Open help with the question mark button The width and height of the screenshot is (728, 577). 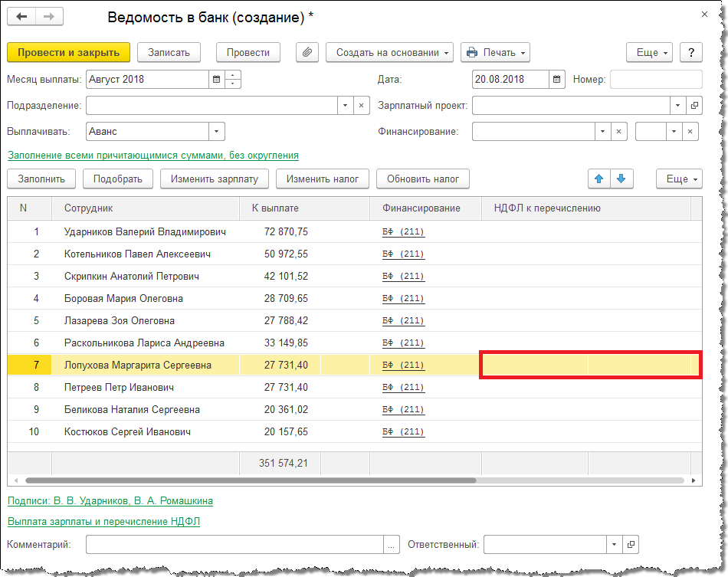(691, 52)
